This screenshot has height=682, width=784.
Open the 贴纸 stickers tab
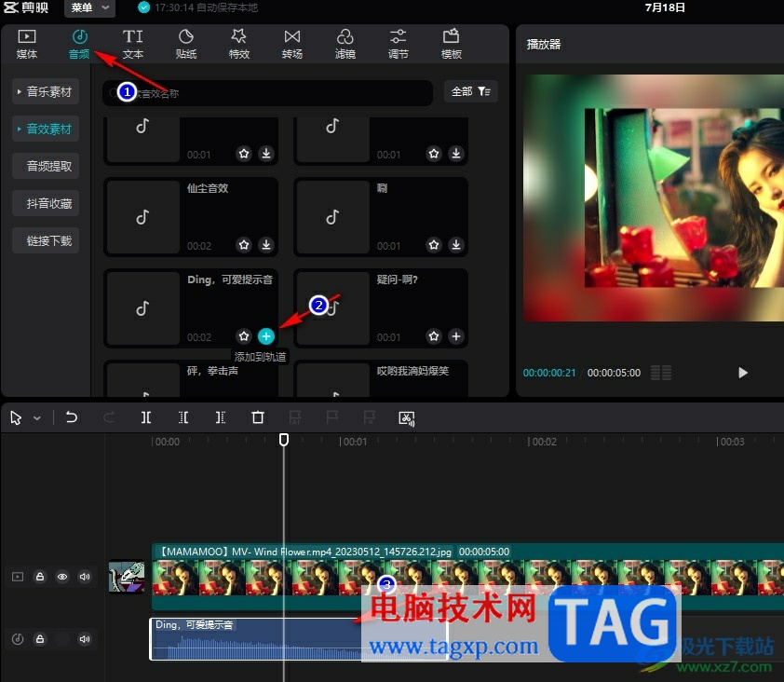[x=186, y=44]
